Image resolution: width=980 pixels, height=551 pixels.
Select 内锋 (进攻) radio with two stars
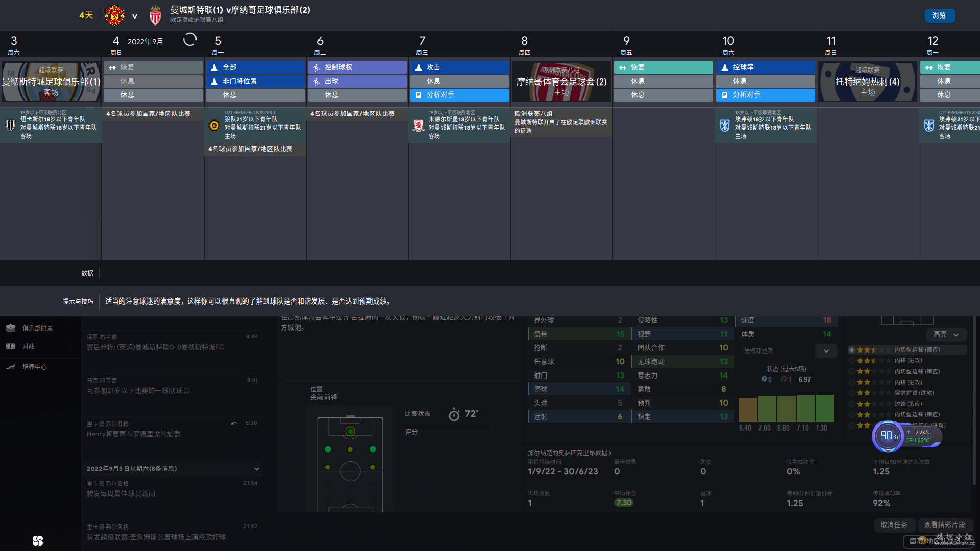click(x=852, y=382)
